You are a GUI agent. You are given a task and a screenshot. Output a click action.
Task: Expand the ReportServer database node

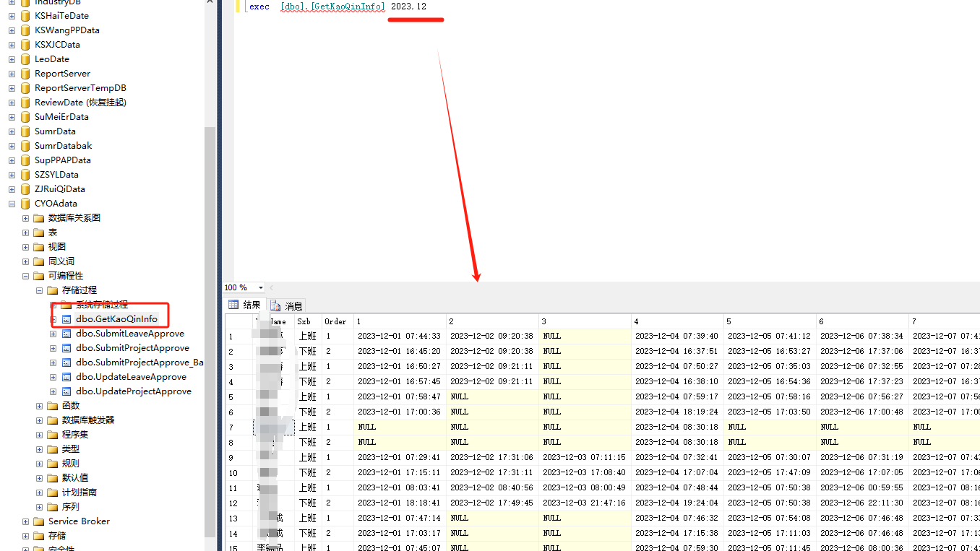pos(12,74)
